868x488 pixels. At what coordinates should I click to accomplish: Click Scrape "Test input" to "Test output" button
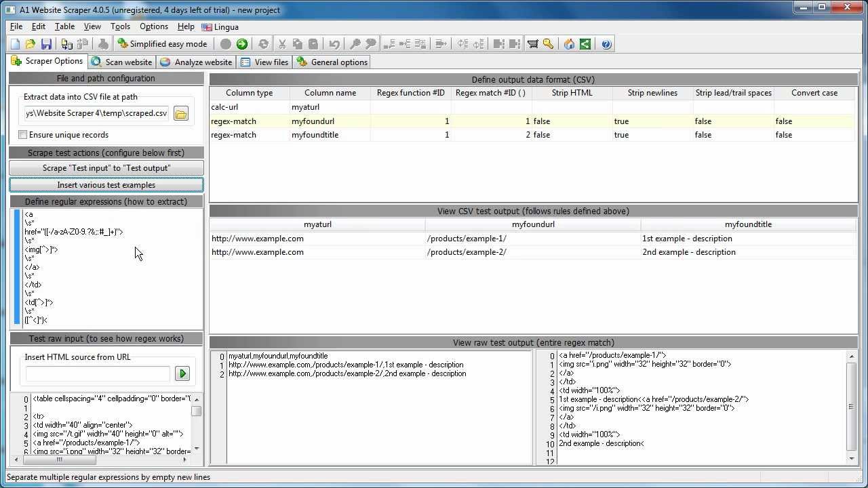[x=106, y=168]
